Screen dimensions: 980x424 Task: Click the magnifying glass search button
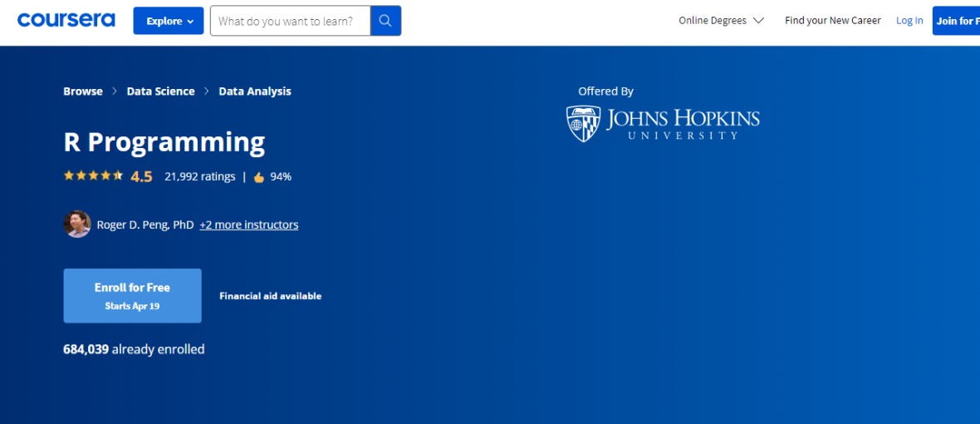click(x=385, y=21)
